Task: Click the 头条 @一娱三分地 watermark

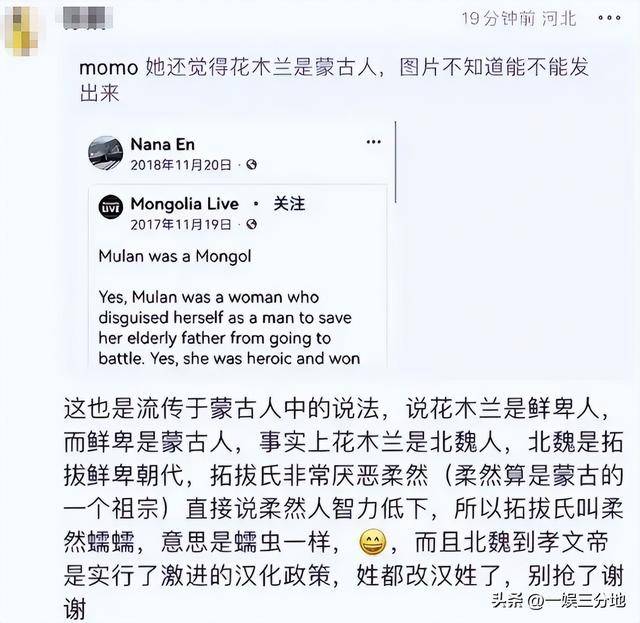Action: pyautogui.click(x=558, y=600)
